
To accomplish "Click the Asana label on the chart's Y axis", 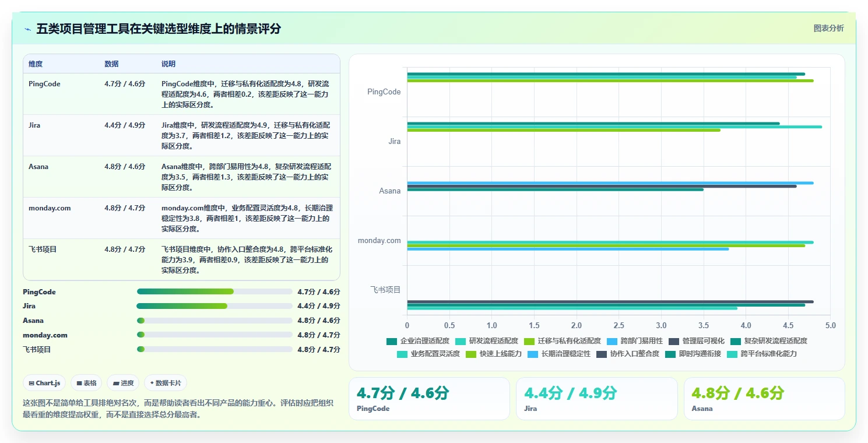I will point(390,191).
